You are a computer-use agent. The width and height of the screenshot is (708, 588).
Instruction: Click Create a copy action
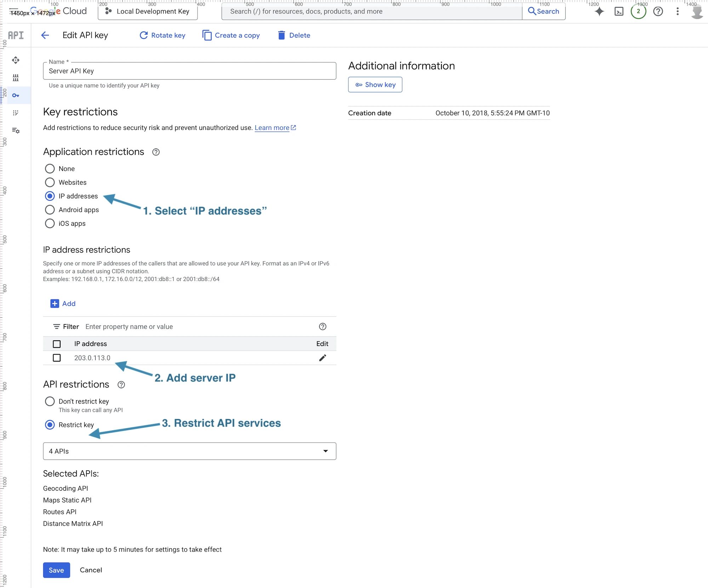coord(231,35)
